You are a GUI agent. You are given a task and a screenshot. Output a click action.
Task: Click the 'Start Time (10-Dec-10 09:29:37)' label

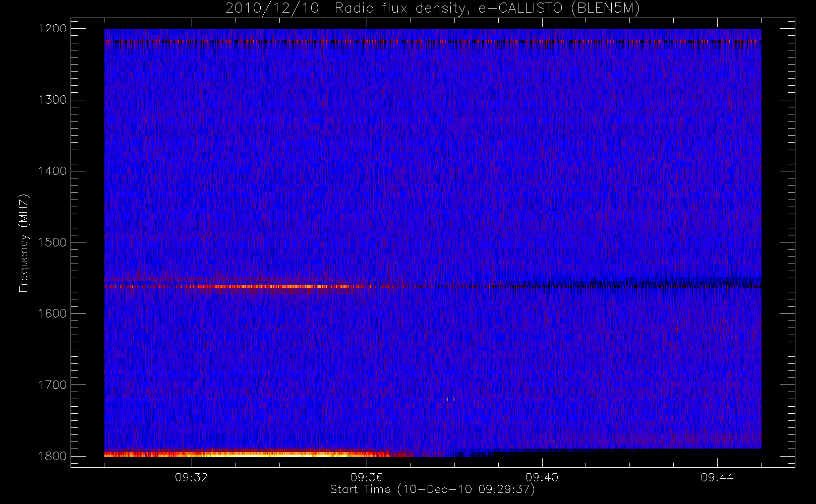point(432,489)
